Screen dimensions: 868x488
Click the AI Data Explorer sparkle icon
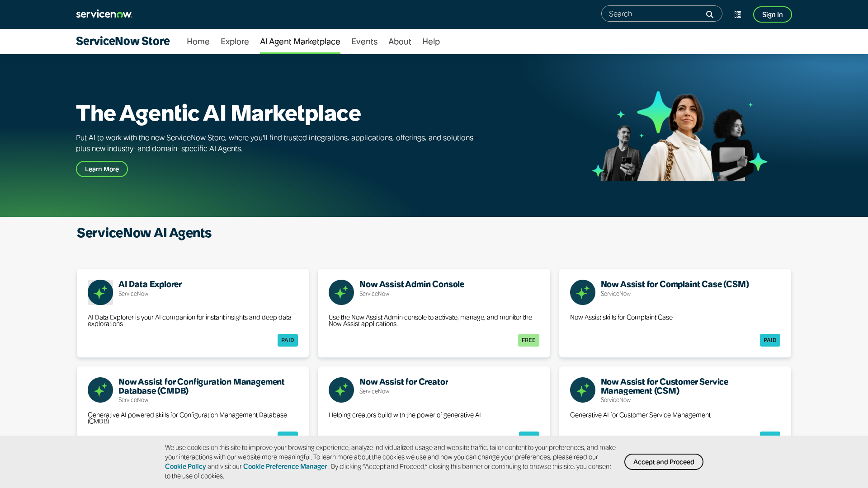(x=100, y=292)
